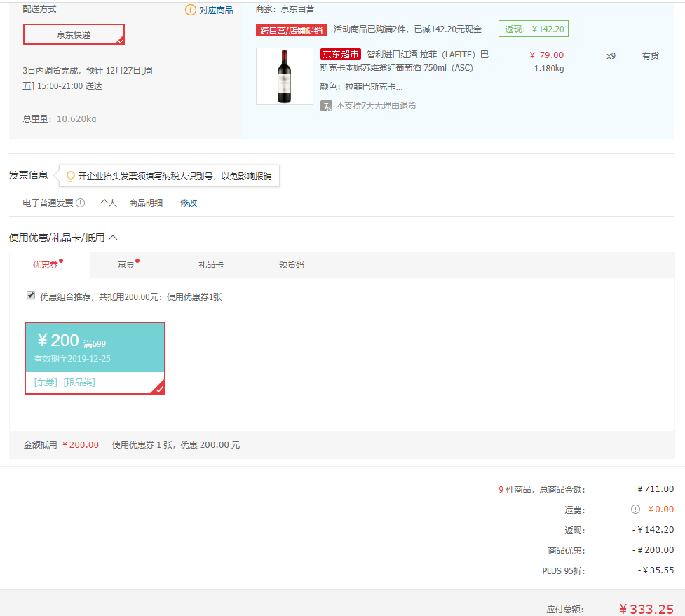The image size is (685, 616).
Task: Click the 商家: 京东自营 label
Action: (285, 8)
